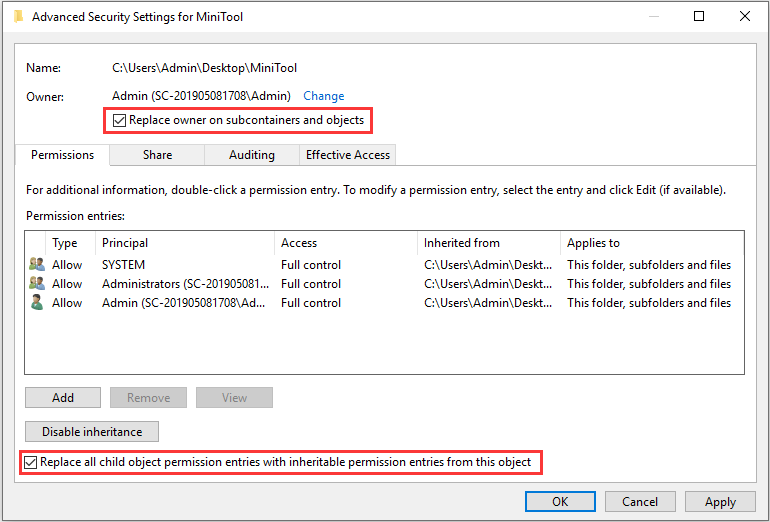Click the path C:\Users\Admin\Desktop\MiniTool
Image resolution: width=770 pixels, height=522 pixels.
tap(204, 68)
